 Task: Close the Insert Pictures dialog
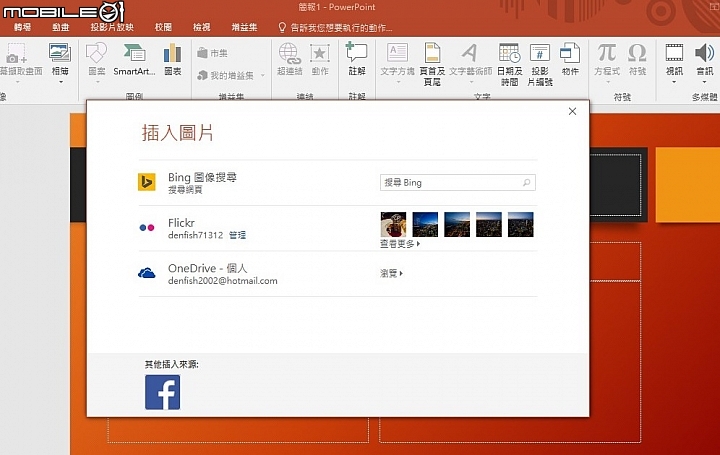pos(572,111)
